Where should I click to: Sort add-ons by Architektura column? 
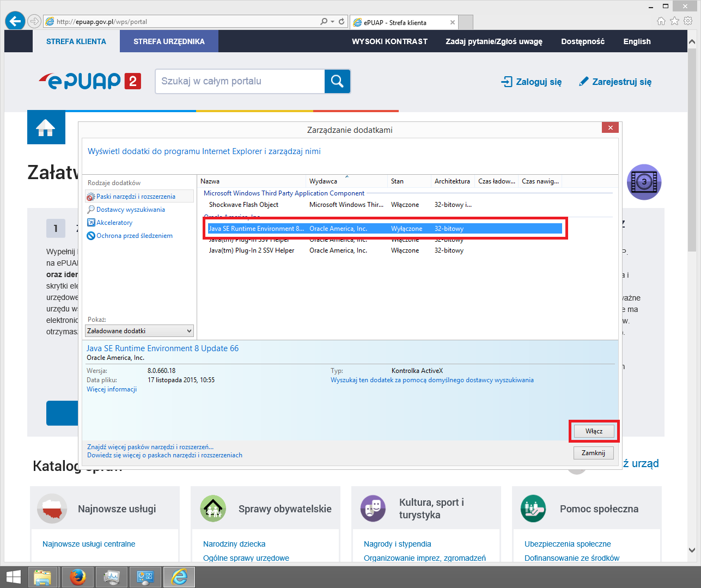(x=453, y=181)
